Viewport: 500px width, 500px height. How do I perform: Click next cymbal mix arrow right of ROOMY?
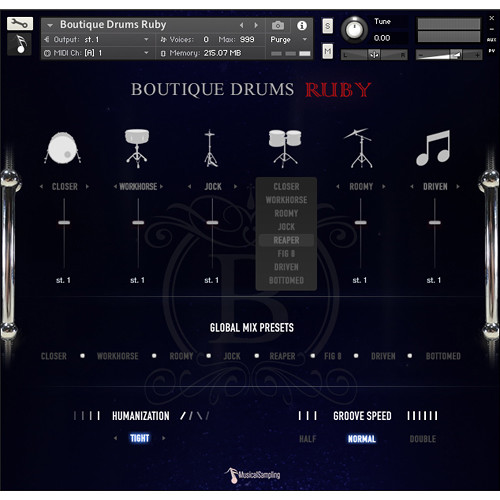(384, 187)
